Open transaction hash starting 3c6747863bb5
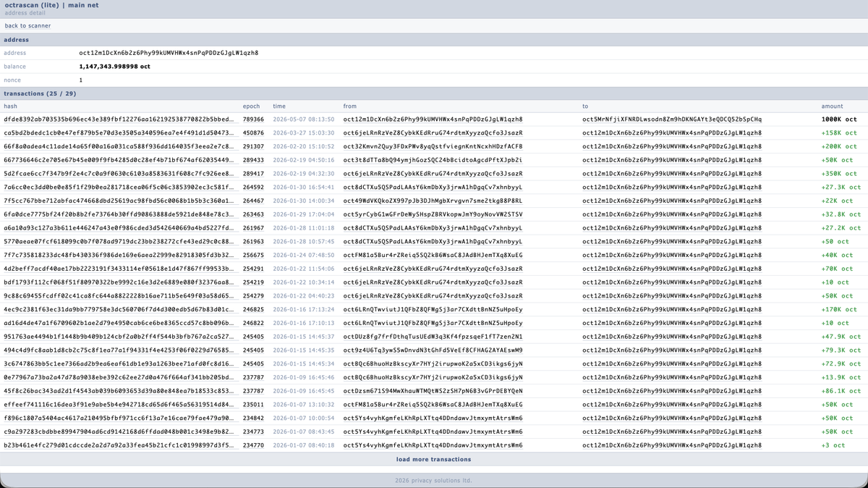868x488 pixels. [x=119, y=363]
